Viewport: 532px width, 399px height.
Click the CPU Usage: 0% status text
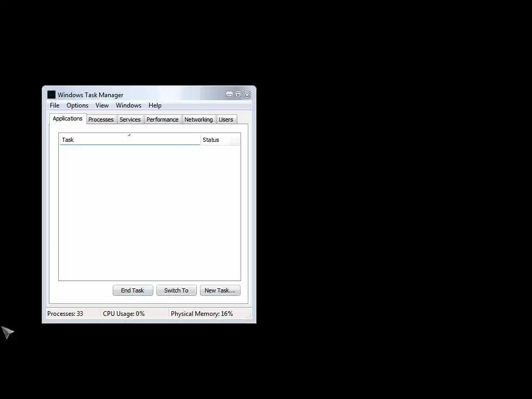click(124, 314)
